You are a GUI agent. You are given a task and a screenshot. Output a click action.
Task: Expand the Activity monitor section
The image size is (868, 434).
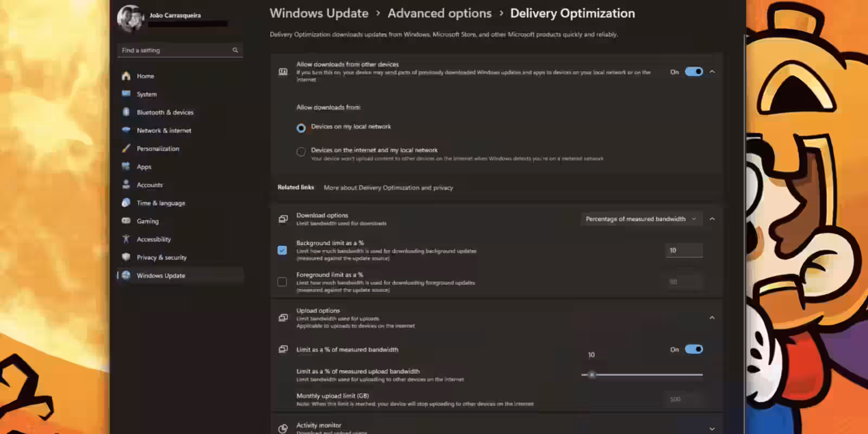[712, 429]
